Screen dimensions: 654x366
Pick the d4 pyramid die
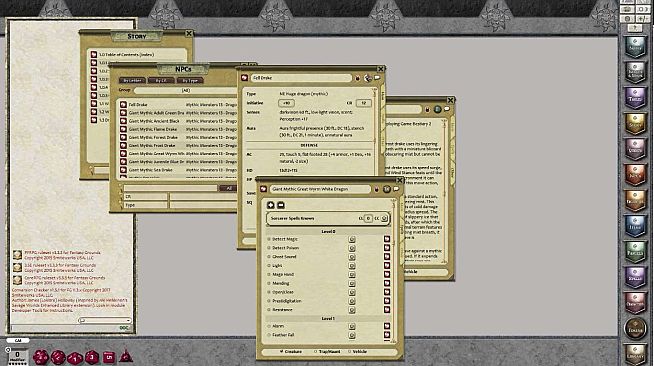[126, 357]
